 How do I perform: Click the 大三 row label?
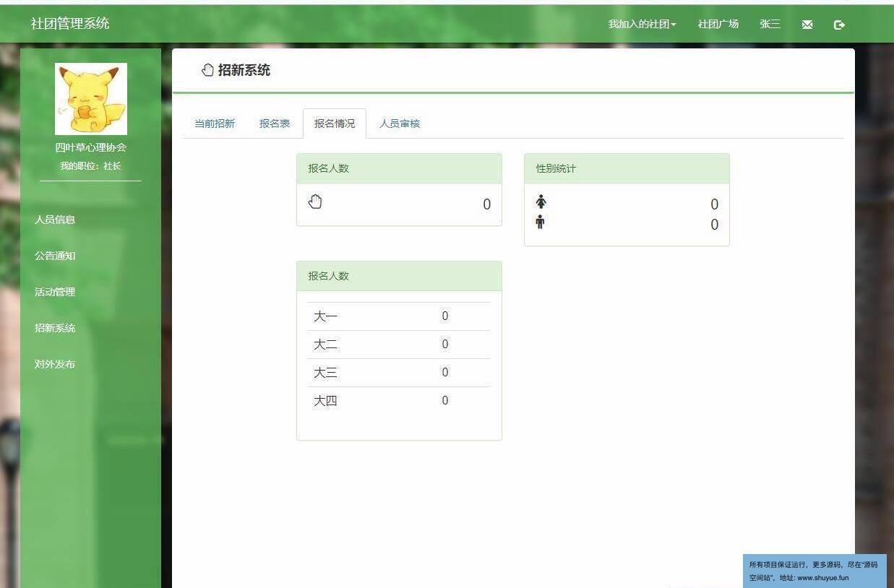pyautogui.click(x=325, y=373)
